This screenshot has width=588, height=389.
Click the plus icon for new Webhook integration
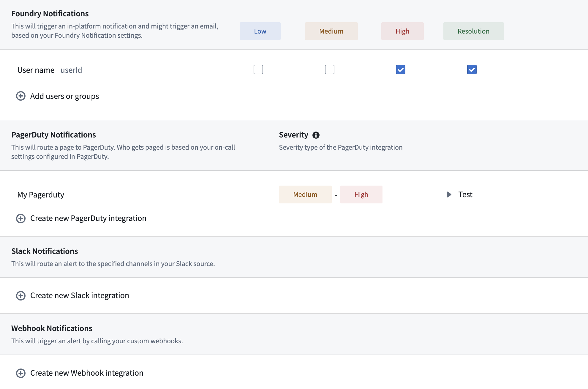tap(21, 373)
